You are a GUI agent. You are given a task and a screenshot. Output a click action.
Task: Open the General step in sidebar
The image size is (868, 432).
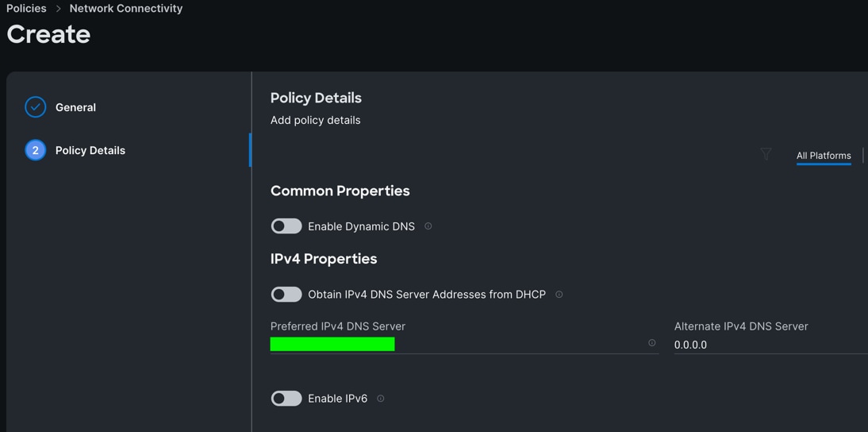75,107
